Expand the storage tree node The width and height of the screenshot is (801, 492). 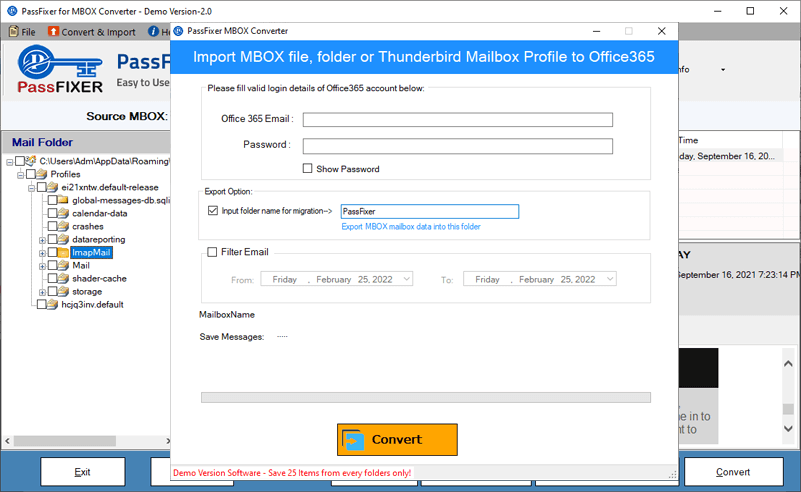coord(42,292)
